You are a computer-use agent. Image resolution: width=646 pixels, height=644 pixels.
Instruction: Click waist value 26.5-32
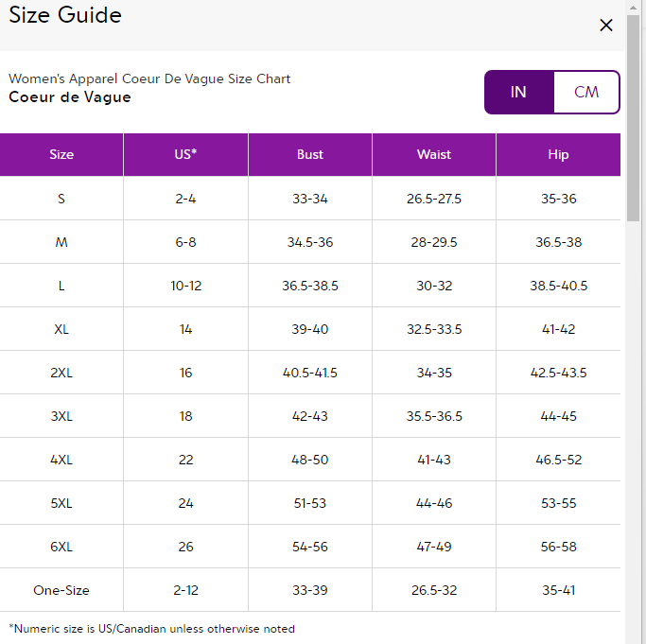(434, 590)
